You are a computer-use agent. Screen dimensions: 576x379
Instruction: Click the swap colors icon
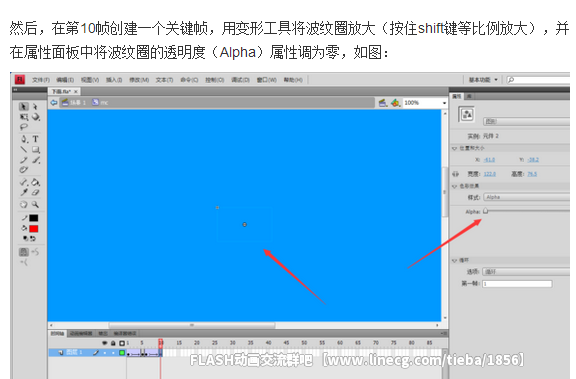click(x=33, y=238)
